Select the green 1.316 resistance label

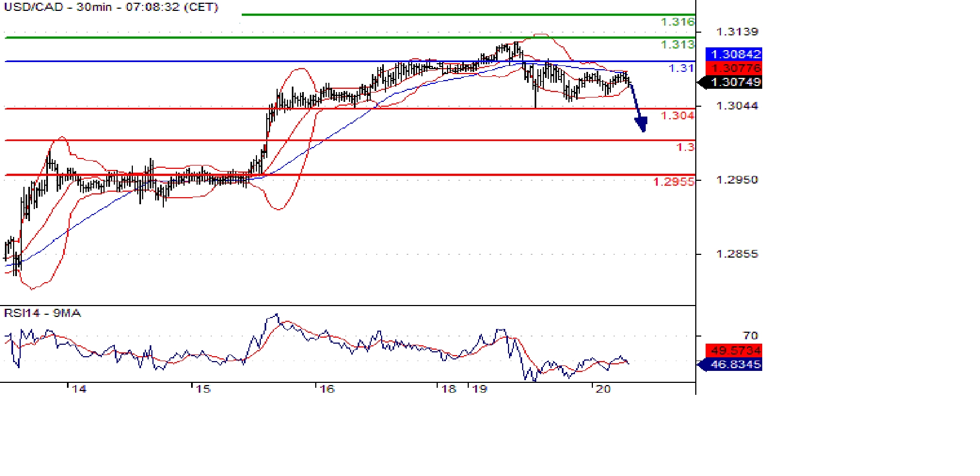(x=677, y=22)
